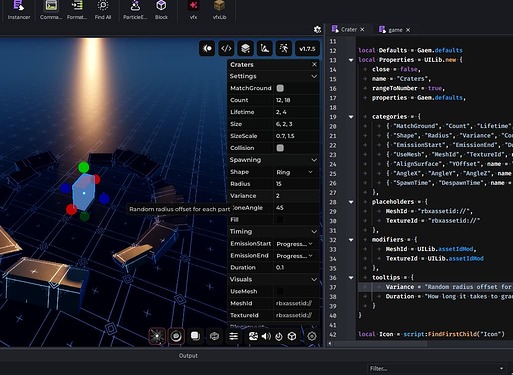Open the curve graph tool
This screenshot has width=513, height=375.
click(x=265, y=49)
